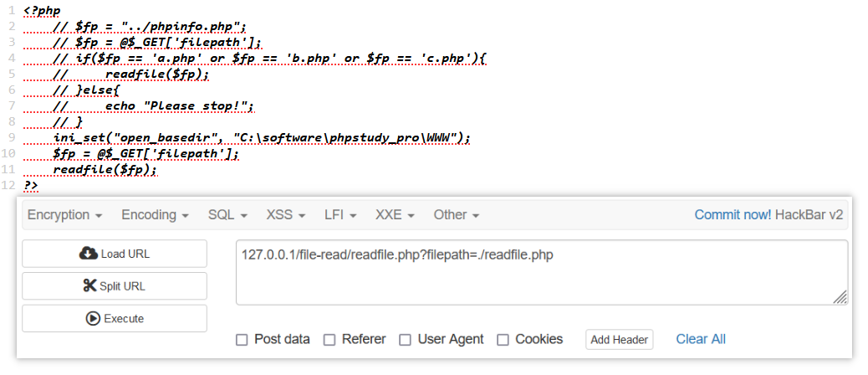
Task: Open the LFI dropdown
Action: tap(340, 215)
